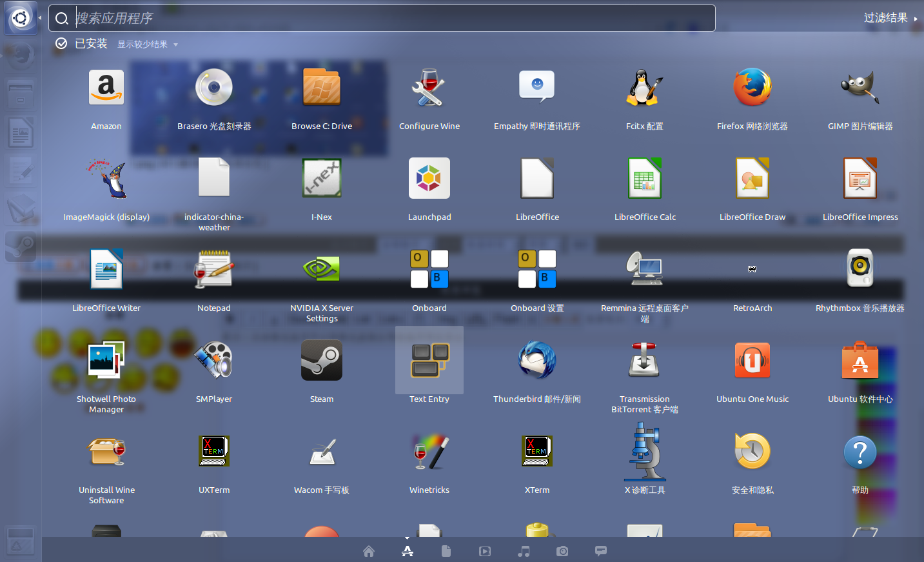Open Shotwell Photo Manager
Image resolution: width=924 pixels, height=562 pixels.
point(106,361)
